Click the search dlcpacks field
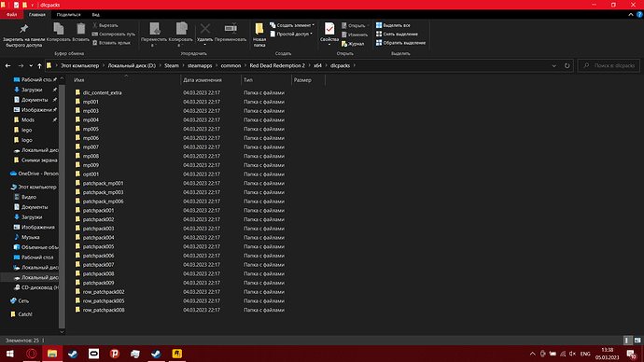Image resolution: width=644 pixels, height=362 pixels. pos(609,65)
